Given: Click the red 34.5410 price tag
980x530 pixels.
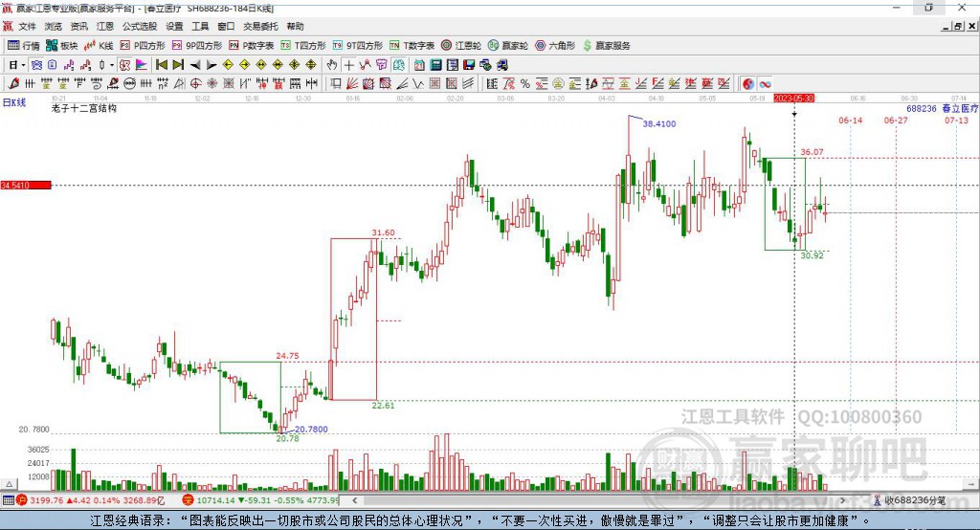Looking at the screenshot, I should click(26, 185).
